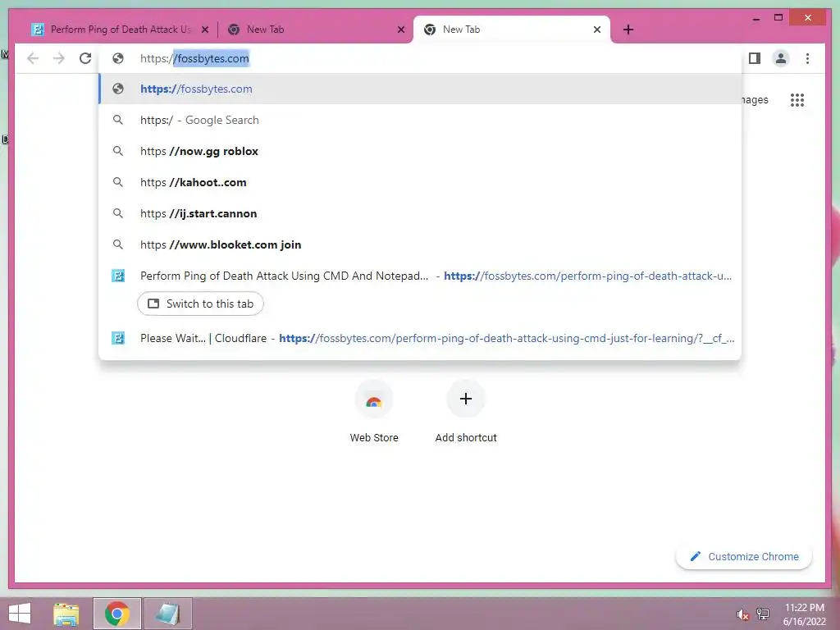The width and height of the screenshot is (840, 630).
Task: Click the browser back arrow
Action: tap(33, 58)
